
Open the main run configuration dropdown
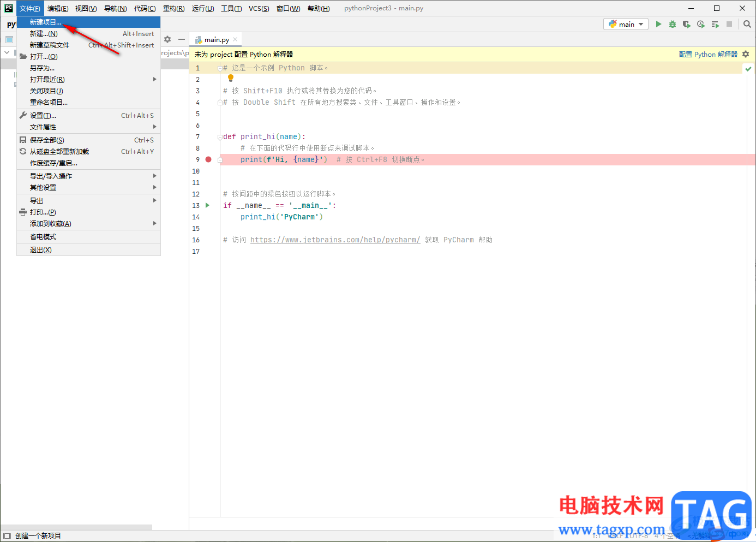626,24
